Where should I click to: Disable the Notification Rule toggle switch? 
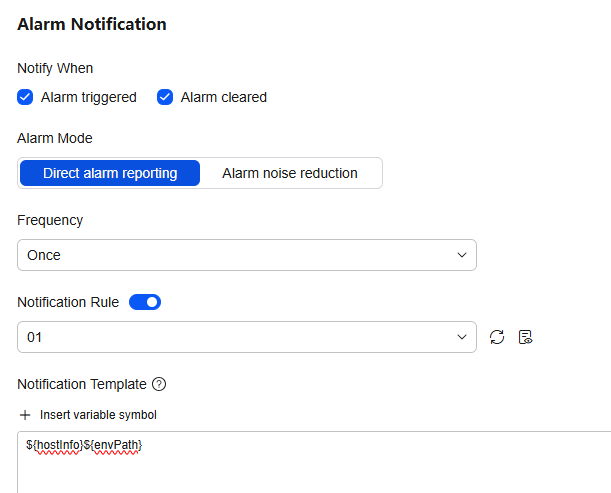[x=145, y=302]
